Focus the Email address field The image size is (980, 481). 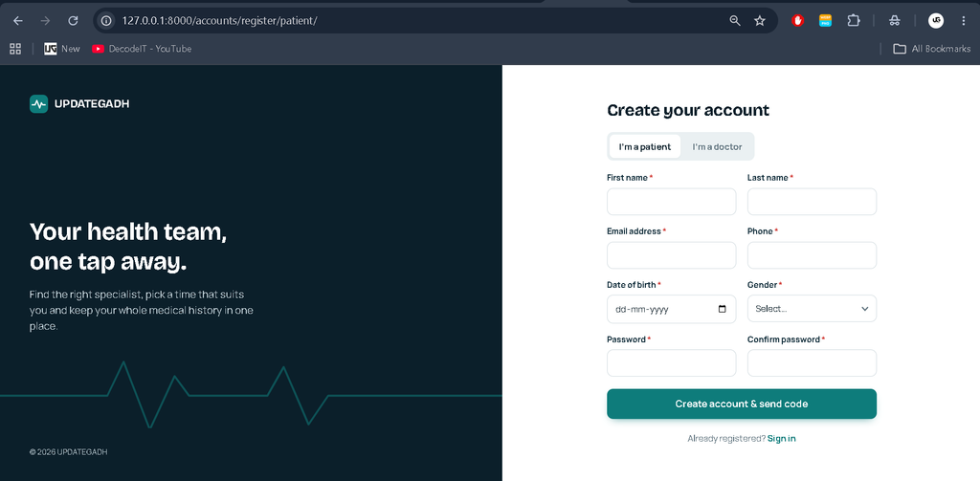671,255
